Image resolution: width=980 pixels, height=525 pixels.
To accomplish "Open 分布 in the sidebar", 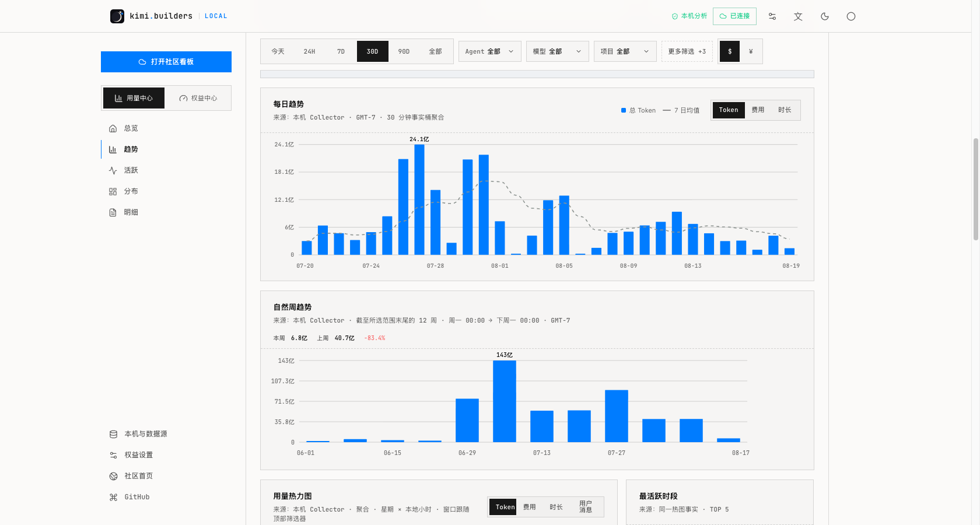I will point(166,191).
